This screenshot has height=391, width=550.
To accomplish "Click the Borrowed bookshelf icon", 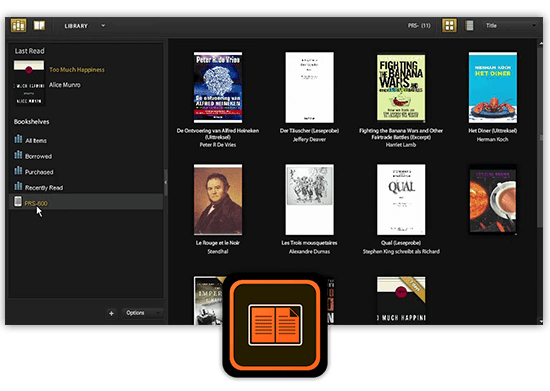I will pyautogui.click(x=18, y=155).
